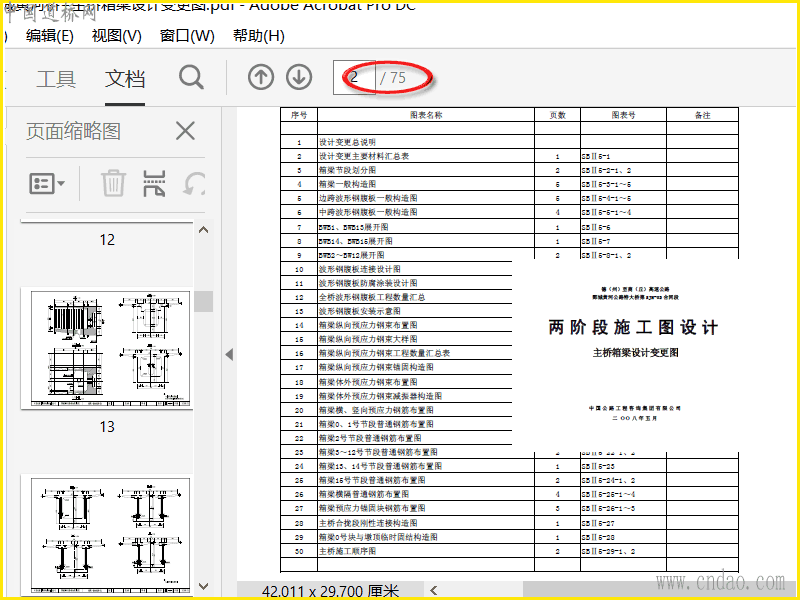The width and height of the screenshot is (800, 600).
Task: Click the 图表名称 column header
Action: click(426, 115)
